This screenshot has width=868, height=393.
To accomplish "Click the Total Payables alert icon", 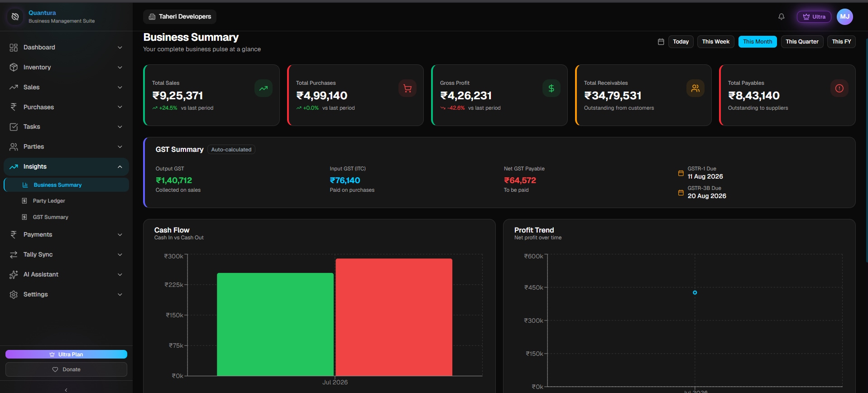I will click(x=839, y=88).
